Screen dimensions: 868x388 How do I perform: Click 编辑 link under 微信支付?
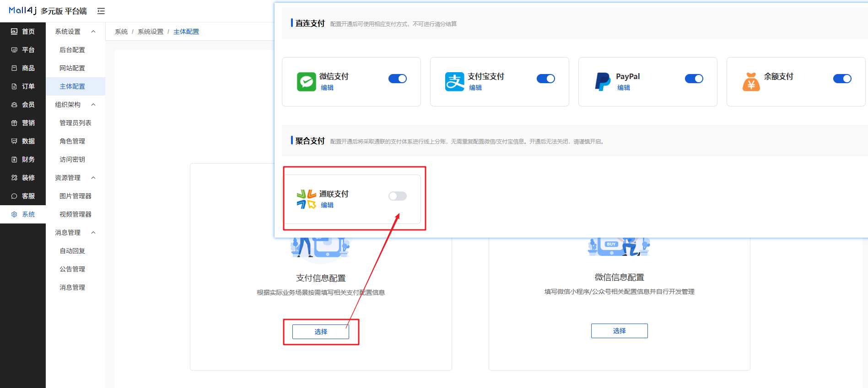(327, 88)
